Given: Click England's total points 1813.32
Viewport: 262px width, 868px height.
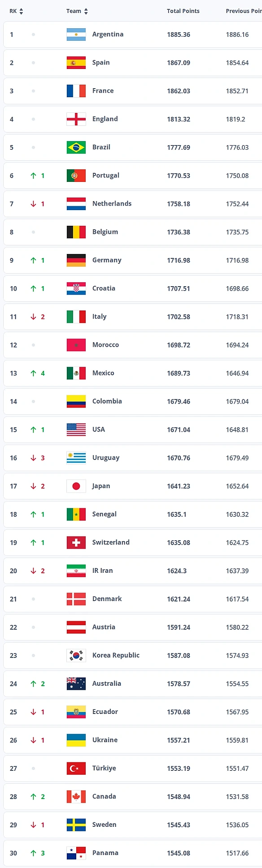Looking at the screenshot, I should (x=179, y=119).
